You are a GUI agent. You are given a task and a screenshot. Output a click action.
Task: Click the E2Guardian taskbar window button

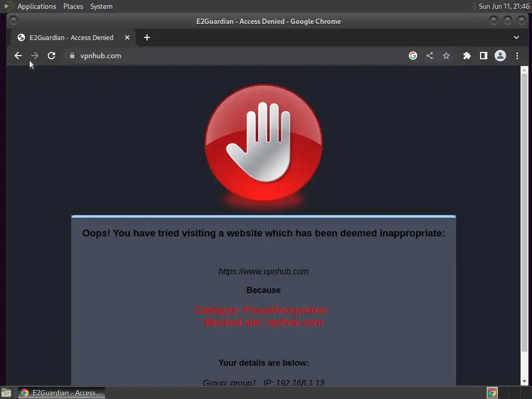[x=61, y=393]
